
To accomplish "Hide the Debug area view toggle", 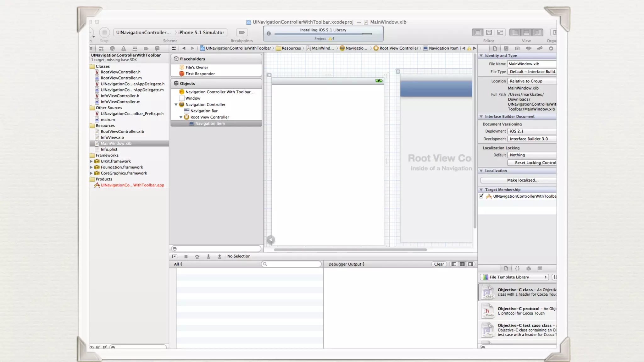I will point(526,32).
